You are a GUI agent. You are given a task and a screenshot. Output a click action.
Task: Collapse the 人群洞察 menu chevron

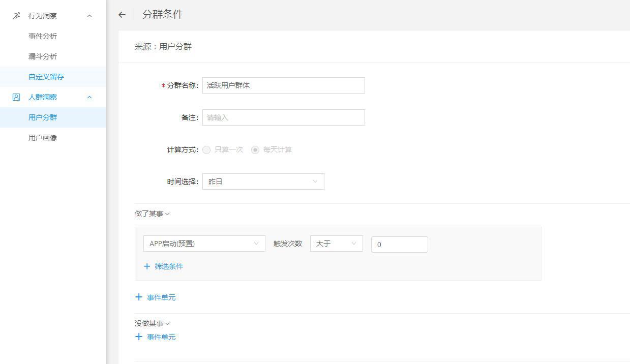(89, 97)
